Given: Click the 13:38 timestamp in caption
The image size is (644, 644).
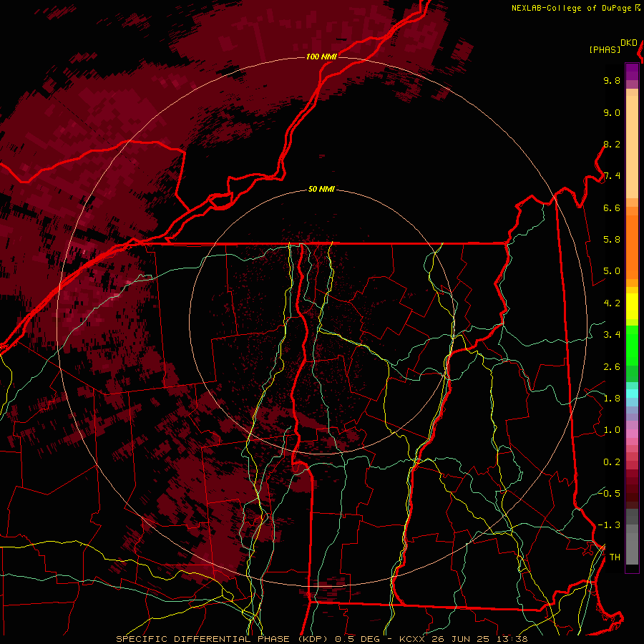Looking at the screenshot, I should pyautogui.click(x=511, y=639).
